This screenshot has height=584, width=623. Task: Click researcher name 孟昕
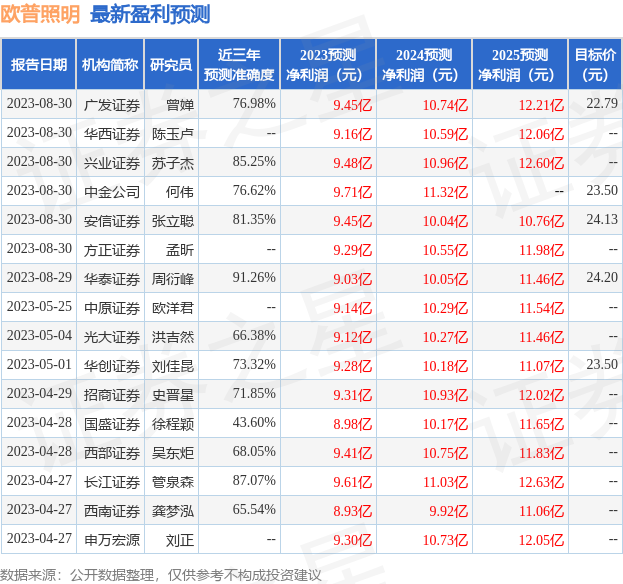coord(180,250)
